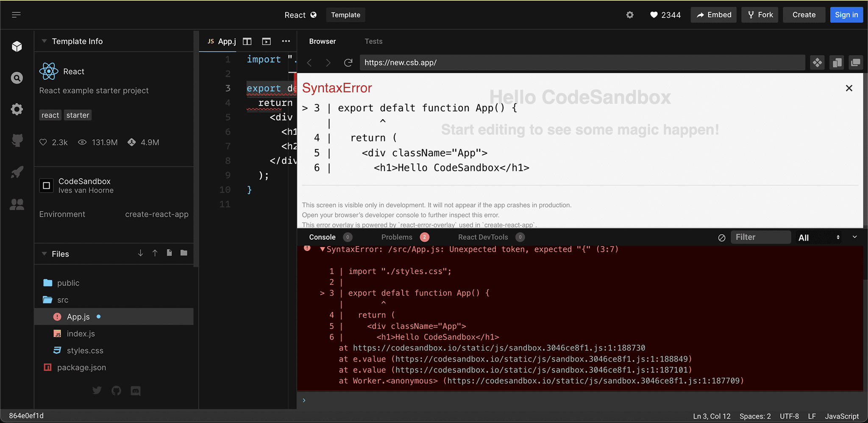Screen dimensions: 868x423
Task: Click the preview URL address field
Action: [582, 62]
